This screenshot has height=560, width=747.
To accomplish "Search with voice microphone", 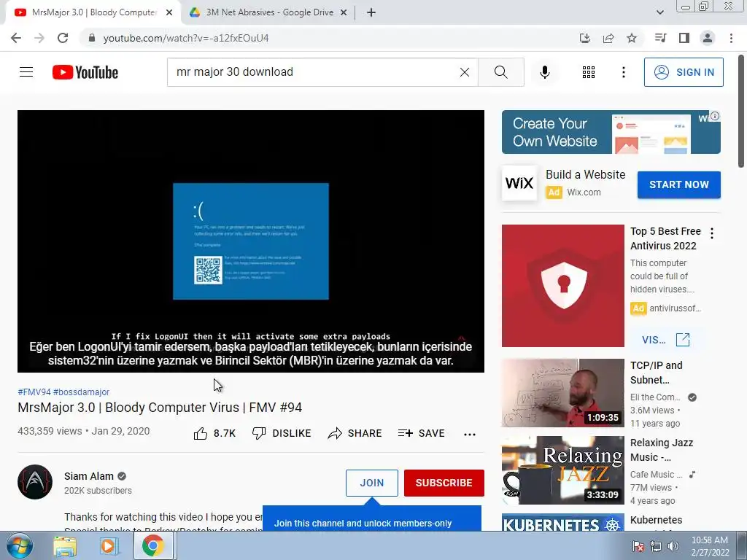I will (x=544, y=72).
